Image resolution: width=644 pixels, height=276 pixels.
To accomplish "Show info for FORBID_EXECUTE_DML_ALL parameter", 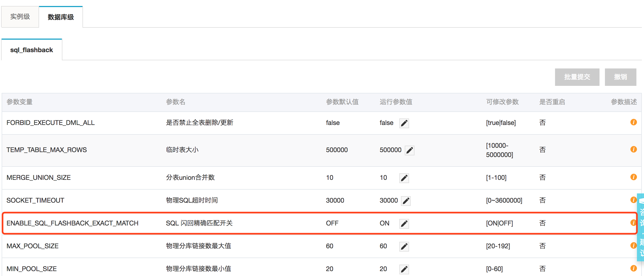I will click(x=633, y=122).
